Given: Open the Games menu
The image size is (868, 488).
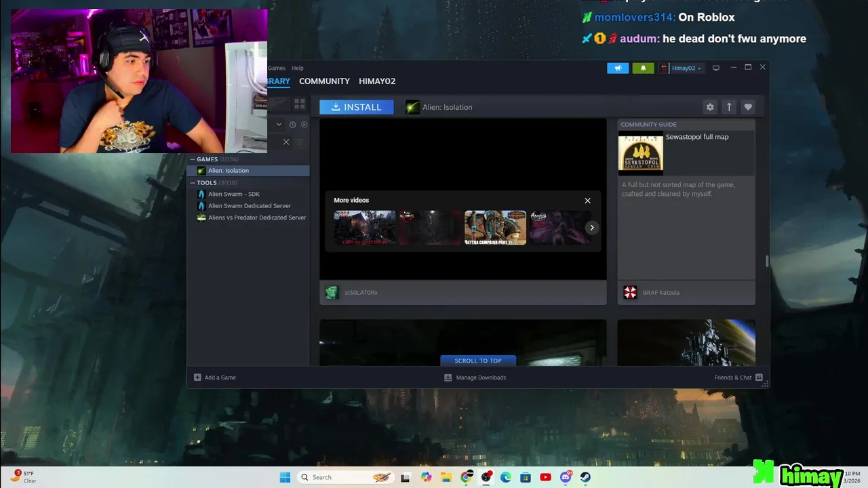Looking at the screenshot, I should (x=277, y=68).
